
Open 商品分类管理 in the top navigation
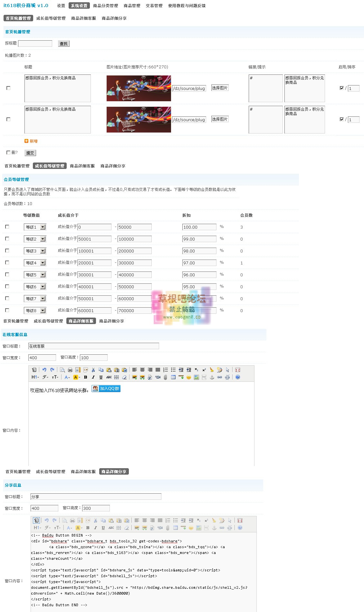105,6
